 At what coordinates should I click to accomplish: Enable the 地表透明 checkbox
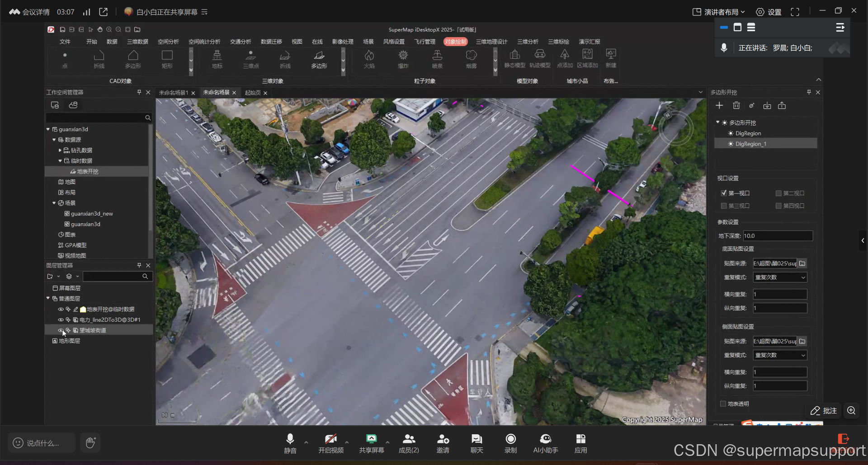[x=723, y=404]
